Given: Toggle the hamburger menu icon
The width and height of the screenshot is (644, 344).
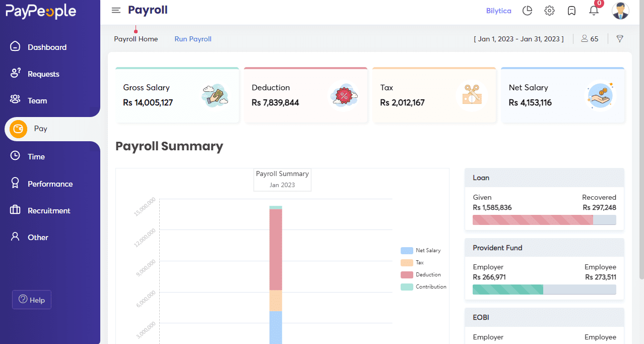Looking at the screenshot, I should 116,10.
